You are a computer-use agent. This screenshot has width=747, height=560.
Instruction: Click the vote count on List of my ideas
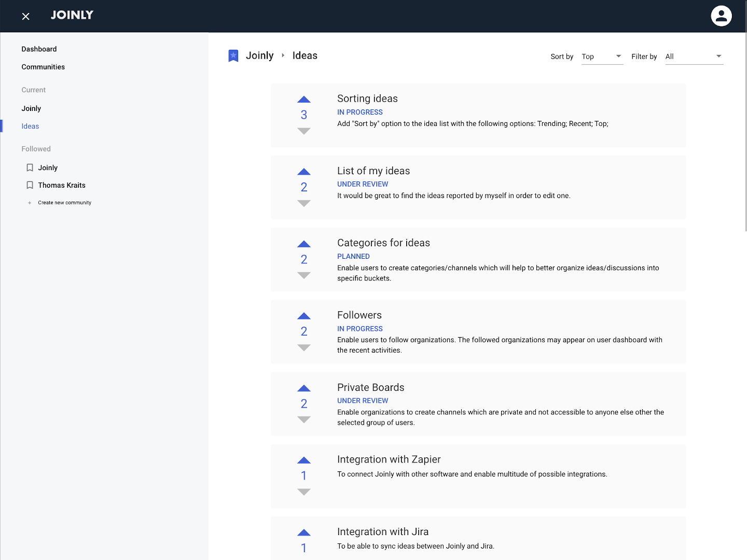pos(303,187)
